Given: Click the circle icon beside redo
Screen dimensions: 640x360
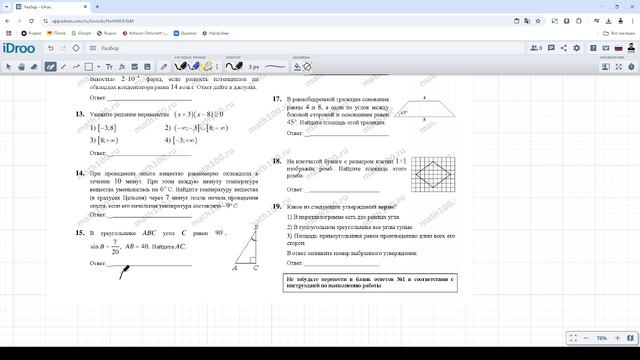Looking at the screenshot, I should pyautogui.click(x=76, y=48).
